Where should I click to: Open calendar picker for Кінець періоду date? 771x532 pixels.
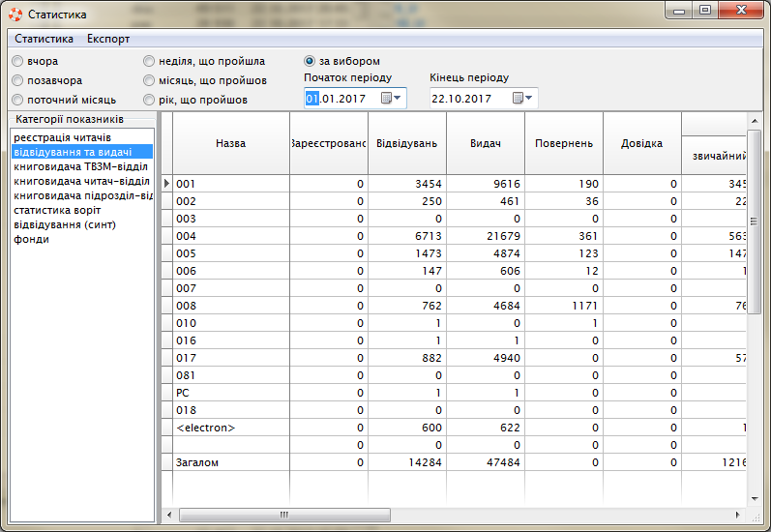click(x=522, y=99)
